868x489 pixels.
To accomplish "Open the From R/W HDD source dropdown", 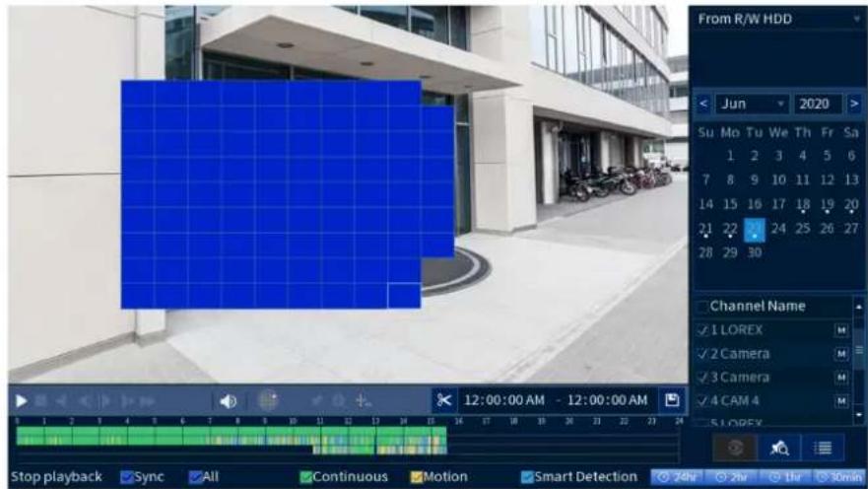I will point(777,19).
